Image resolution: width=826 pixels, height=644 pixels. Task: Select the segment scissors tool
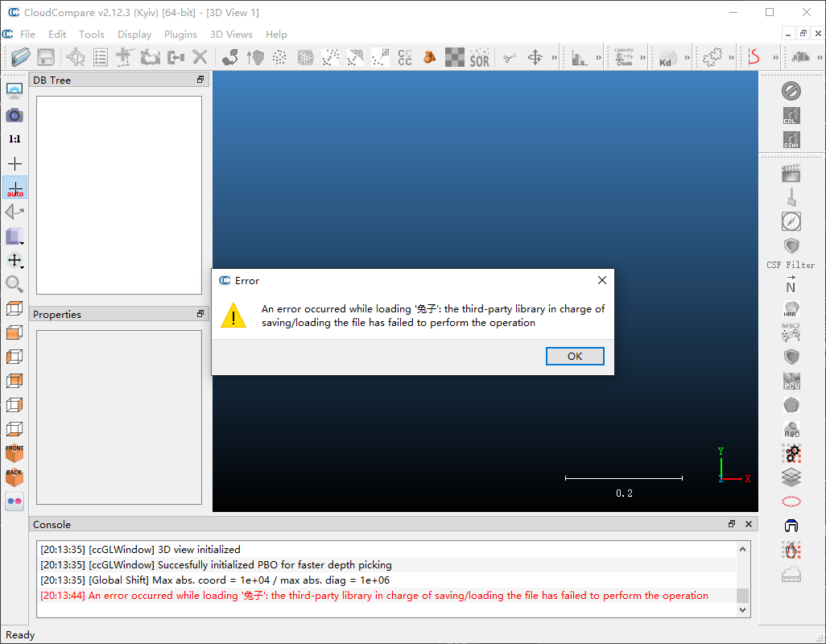[509, 57]
